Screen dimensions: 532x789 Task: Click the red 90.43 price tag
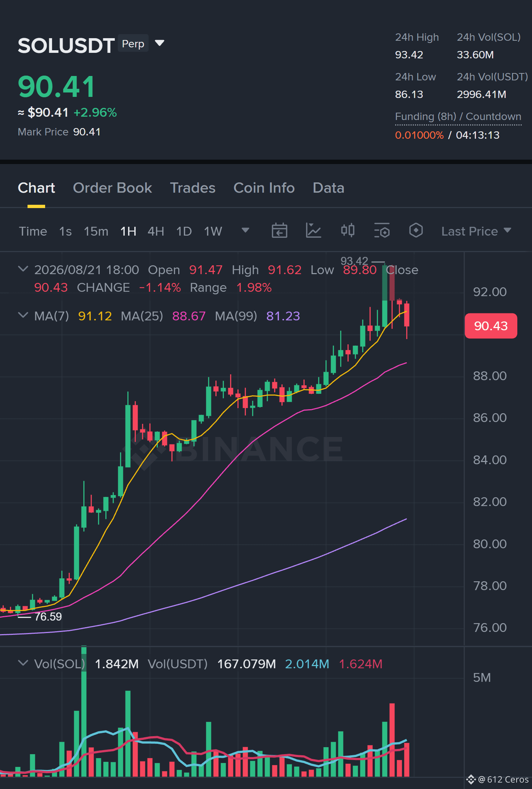pos(491,326)
